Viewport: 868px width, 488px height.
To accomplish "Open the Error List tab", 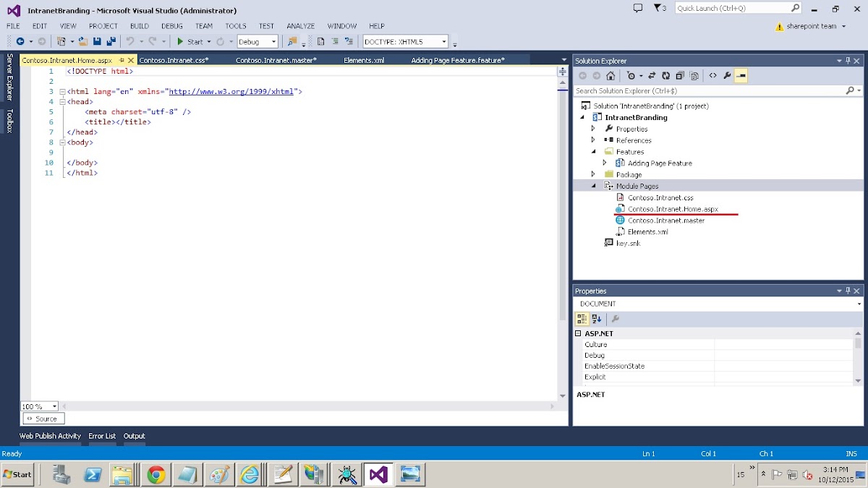I will point(102,436).
